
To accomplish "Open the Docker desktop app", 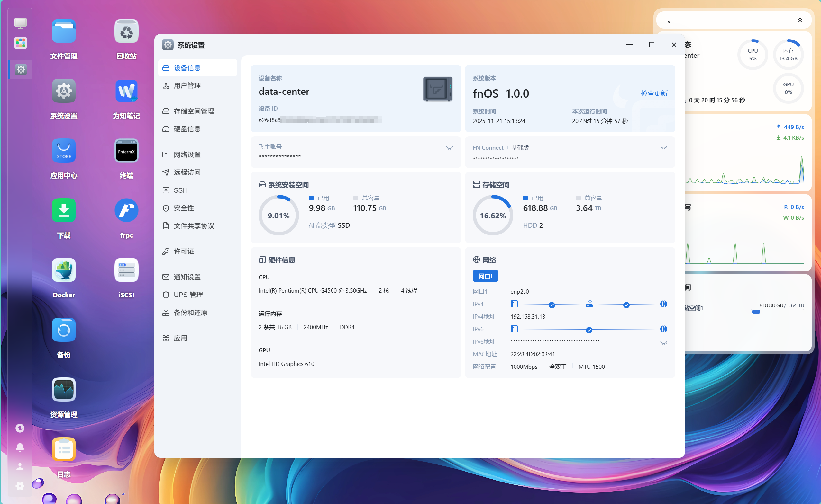I will 64,270.
